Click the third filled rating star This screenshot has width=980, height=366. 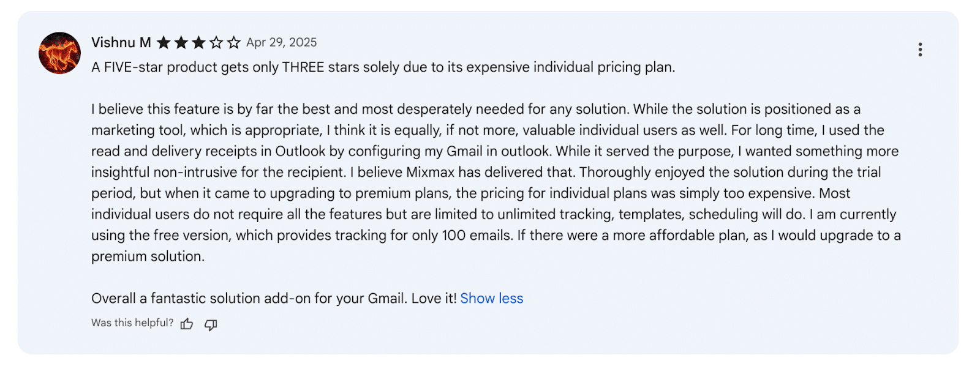tap(198, 42)
